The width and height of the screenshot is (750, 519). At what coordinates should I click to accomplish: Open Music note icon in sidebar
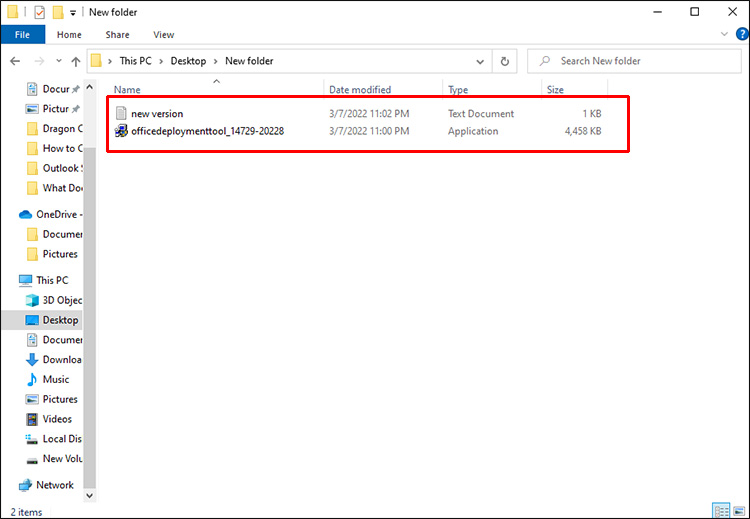(x=32, y=379)
